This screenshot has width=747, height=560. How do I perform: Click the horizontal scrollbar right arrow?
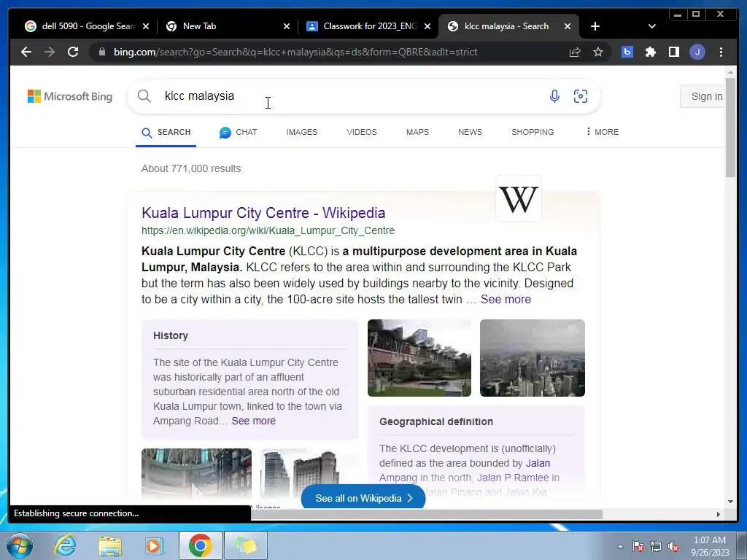(x=719, y=514)
